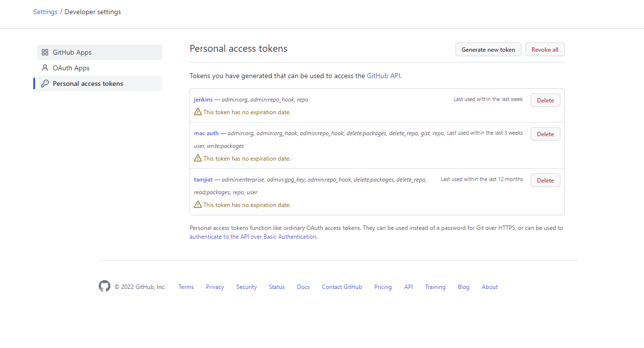This screenshot has width=644, height=348.
Task: Click the GitHub Apps grid icon
Action: pos(45,52)
